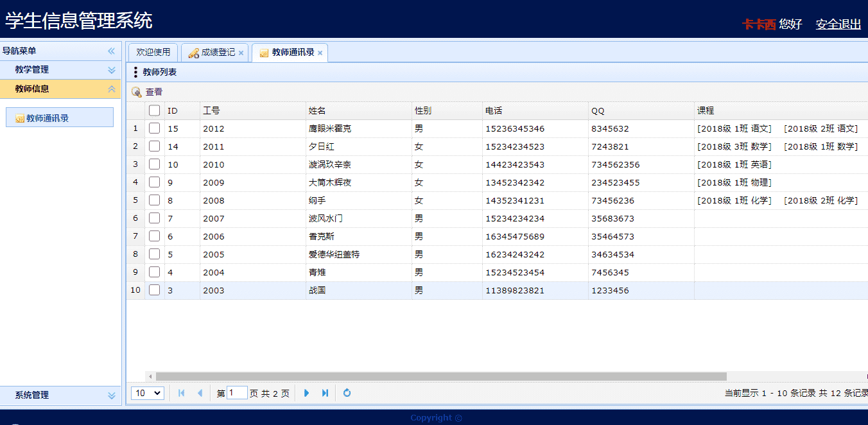
Task: Click the 安全退出 logout link
Action: 838,24
